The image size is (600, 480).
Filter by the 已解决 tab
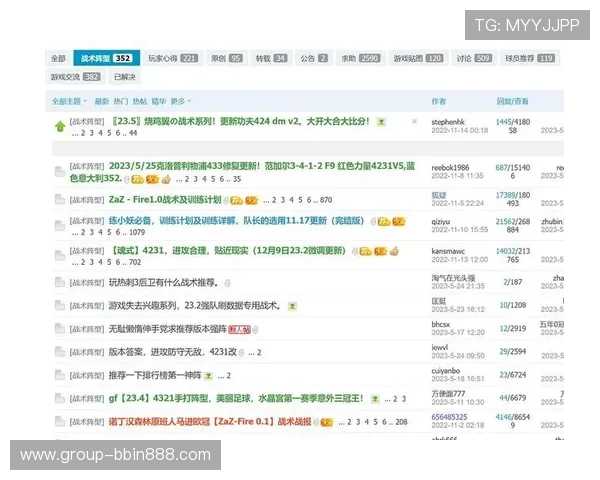125,77
